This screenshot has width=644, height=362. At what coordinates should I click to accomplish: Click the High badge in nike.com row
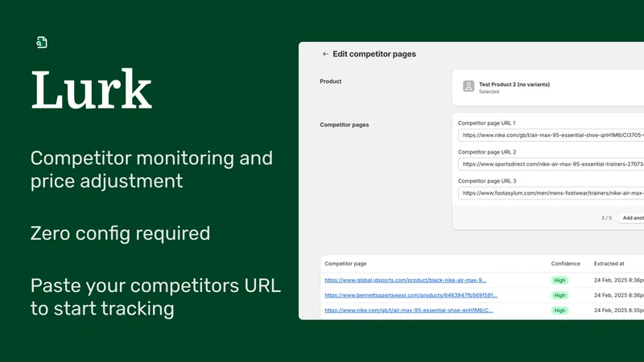pos(559,311)
